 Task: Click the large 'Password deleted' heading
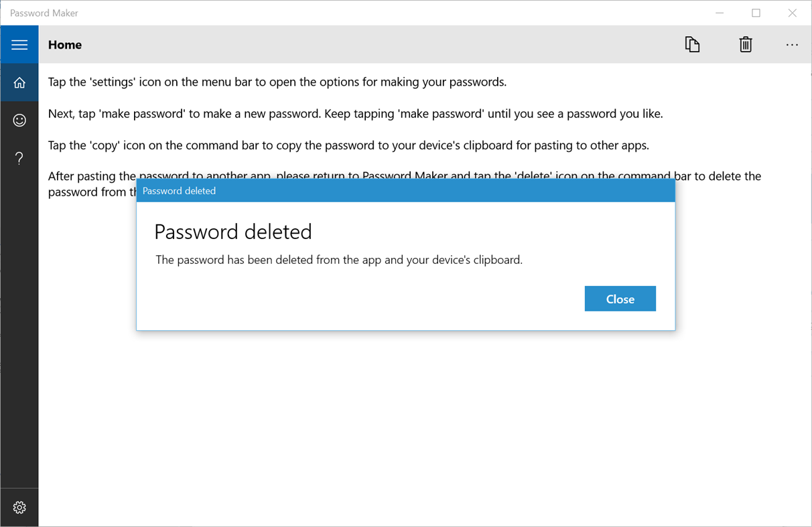pos(233,232)
